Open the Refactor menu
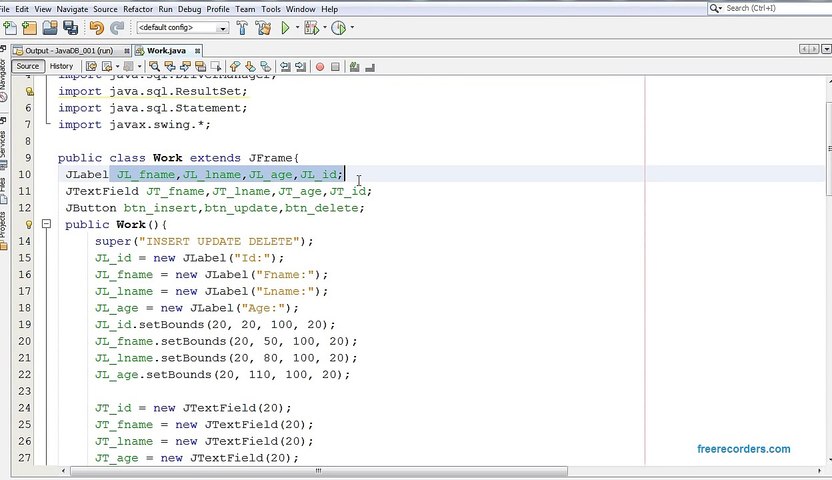832x480 pixels. [x=137, y=9]
